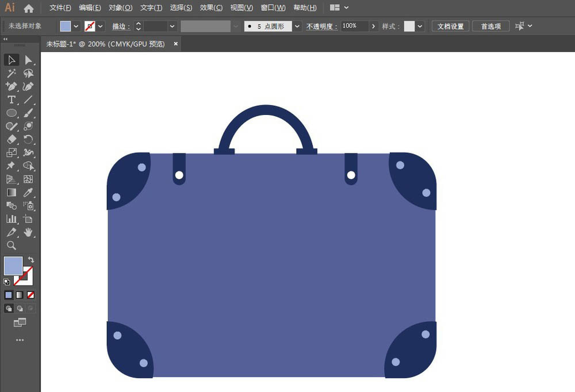The height and width of the screenshot is (392, 575).
Task: Select the Curvature tool
Action: click(x=28, y=86)
